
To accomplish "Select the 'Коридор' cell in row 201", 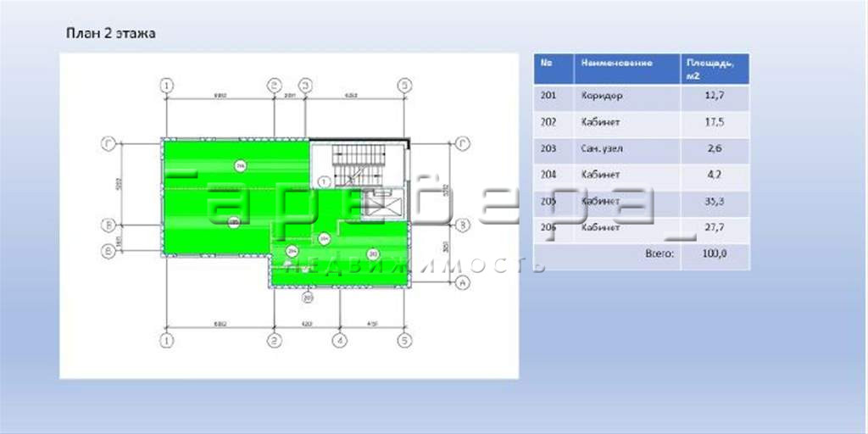I will (603, 96).
